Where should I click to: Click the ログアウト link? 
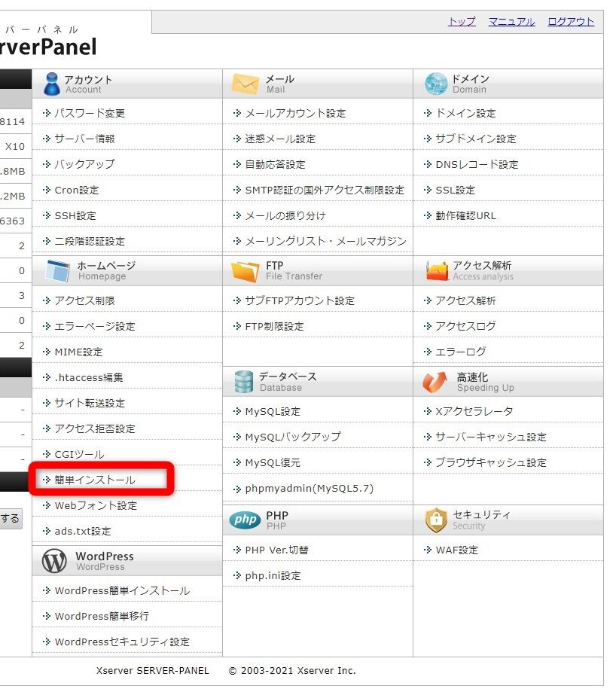571,22
